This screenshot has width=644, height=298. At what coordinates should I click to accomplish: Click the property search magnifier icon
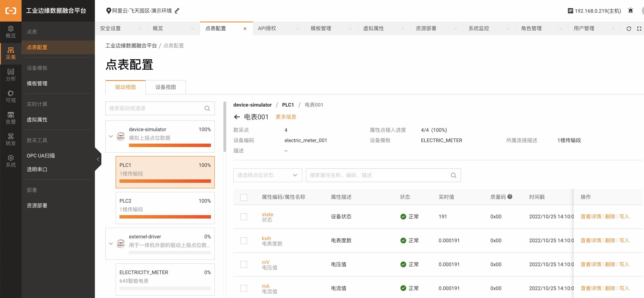pyautogui.click(x=453, y=175)
